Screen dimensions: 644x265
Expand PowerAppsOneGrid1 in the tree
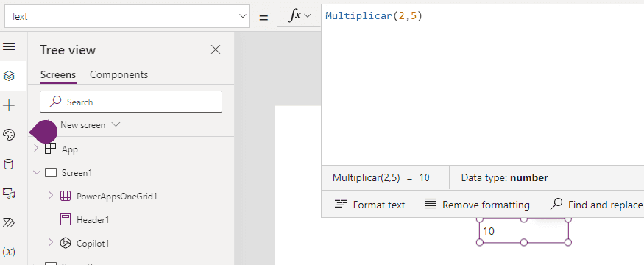[51, 196]
